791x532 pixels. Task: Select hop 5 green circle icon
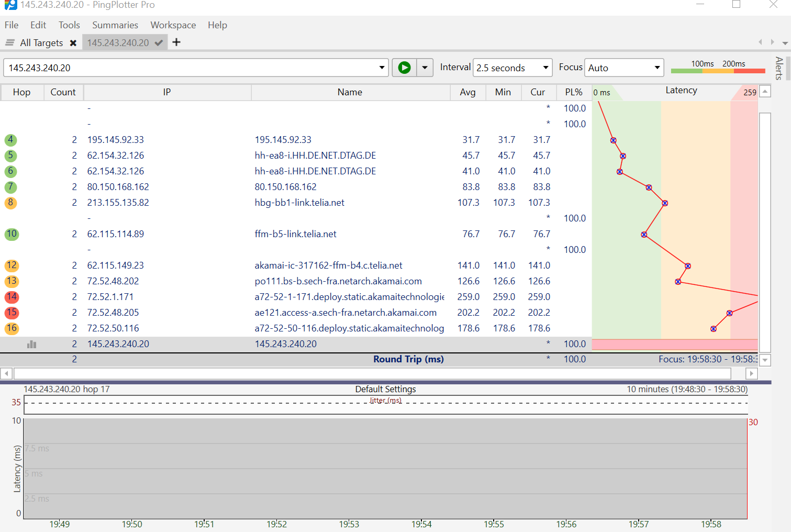[x=10, y=156]
